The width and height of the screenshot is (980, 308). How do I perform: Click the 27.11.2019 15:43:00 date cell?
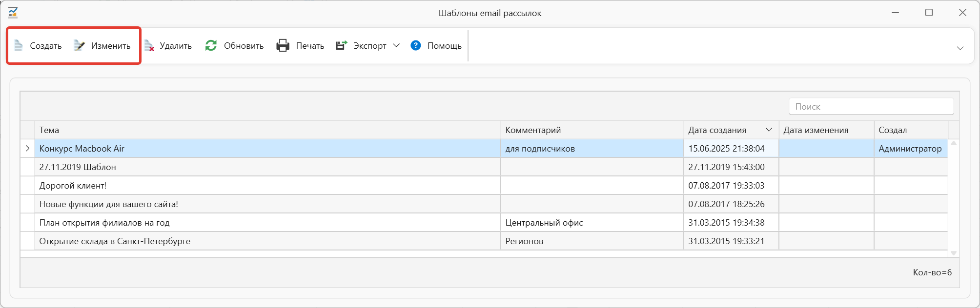[731, 167]
